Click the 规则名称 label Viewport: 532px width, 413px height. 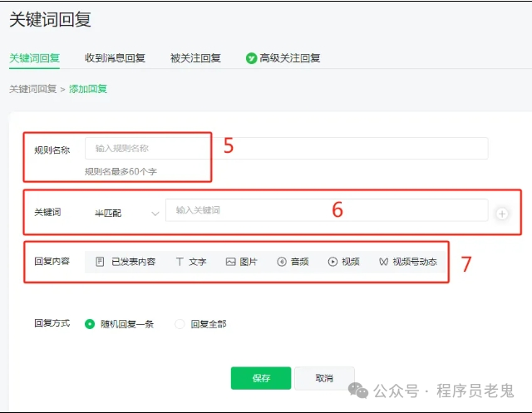click(x=52, y=150)
